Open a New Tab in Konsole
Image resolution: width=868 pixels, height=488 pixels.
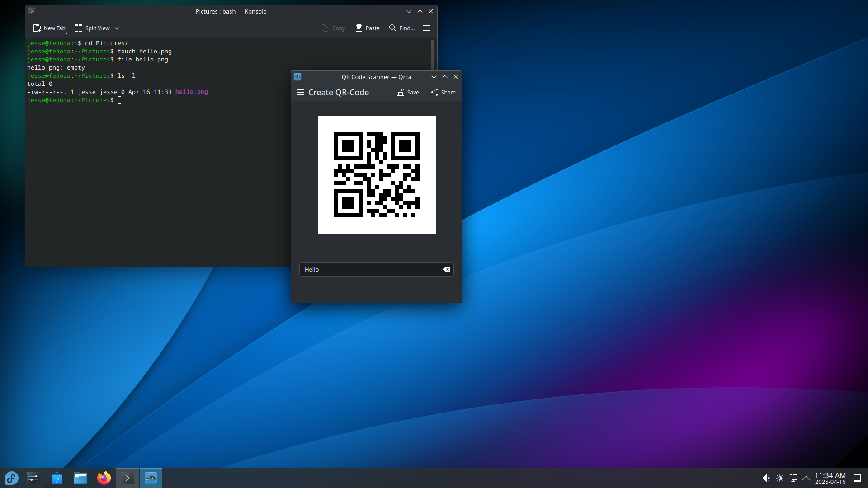tap(49, 28)
